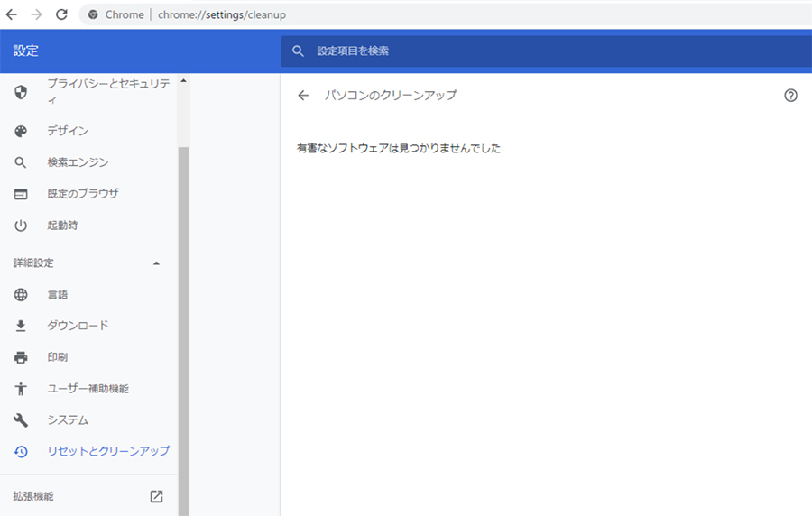Click the default browser window icon
This screenshot has width=812, height=516.
point(21,194)
